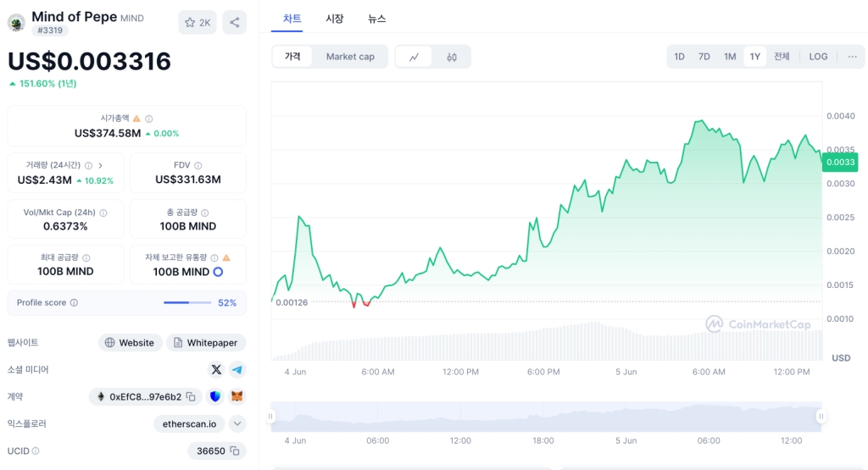Show info for 거래량 (24시간)
The height and width of the screenshot is (470, 868).
[x=88, y=165]
